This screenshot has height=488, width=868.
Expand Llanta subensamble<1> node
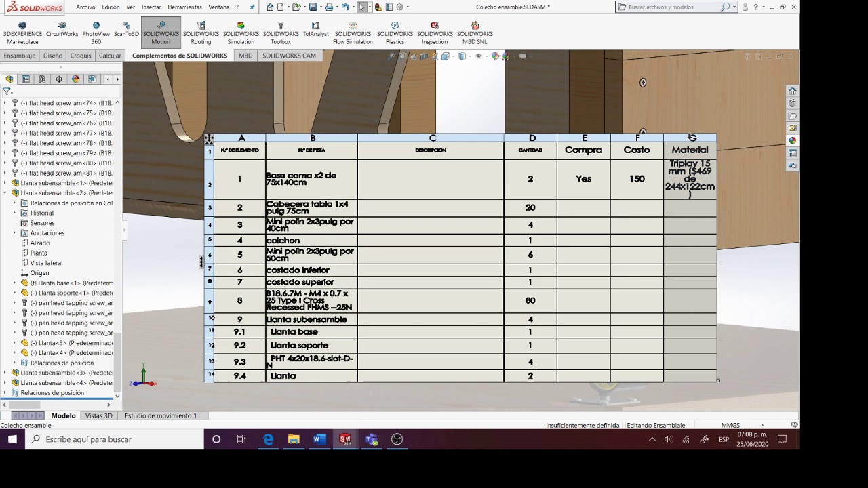pyautogui.click(x=5, y=183)
